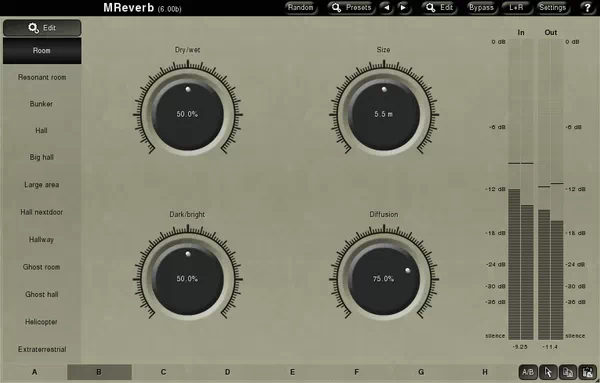
Task: Select the Large area preset
Action: pyautogui.click(x=42, y=185)
